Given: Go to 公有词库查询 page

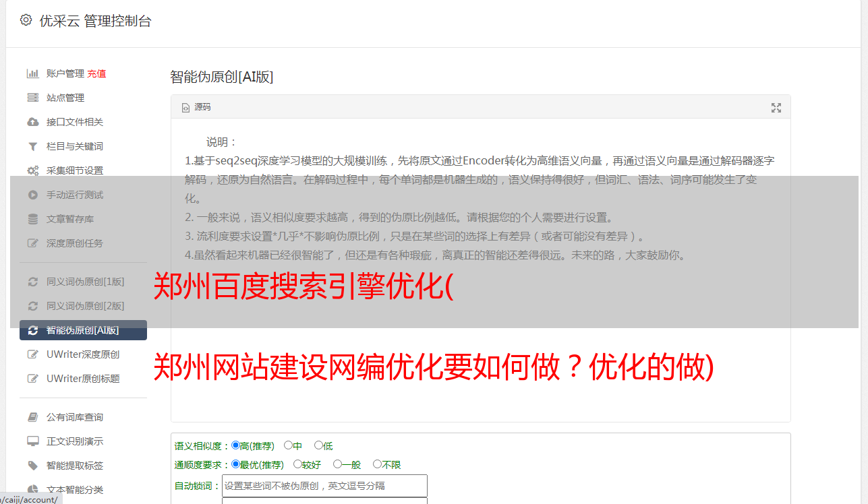Looking at the screenshot, I should click(x=75, y=417).
